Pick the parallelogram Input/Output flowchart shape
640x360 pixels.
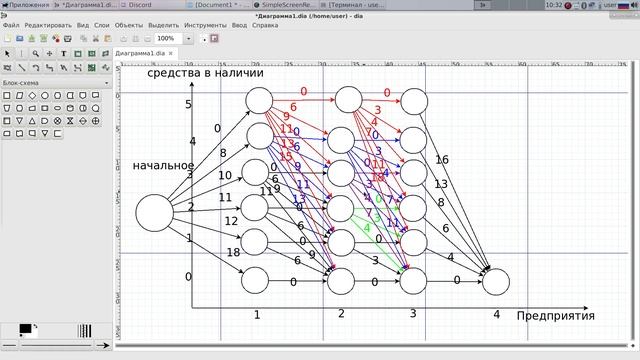[x=20, y=96]
